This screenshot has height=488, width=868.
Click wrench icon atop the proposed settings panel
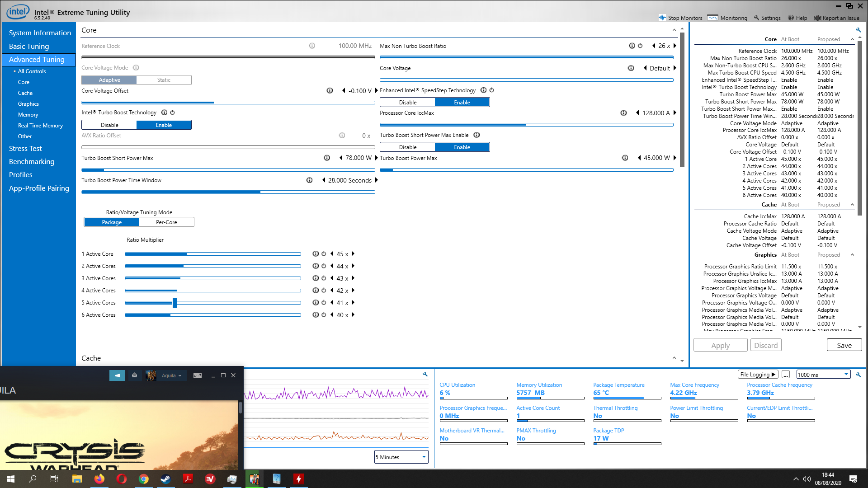[859, 30]
